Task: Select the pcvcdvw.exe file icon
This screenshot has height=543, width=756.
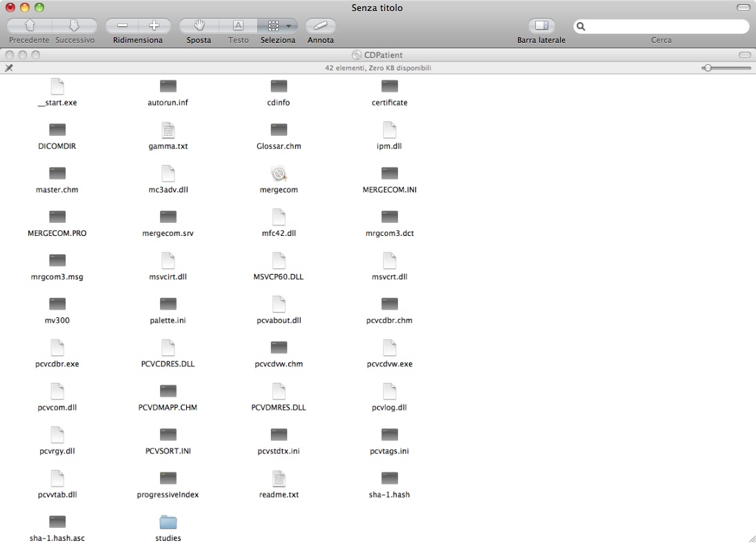Action: [390, 348]
